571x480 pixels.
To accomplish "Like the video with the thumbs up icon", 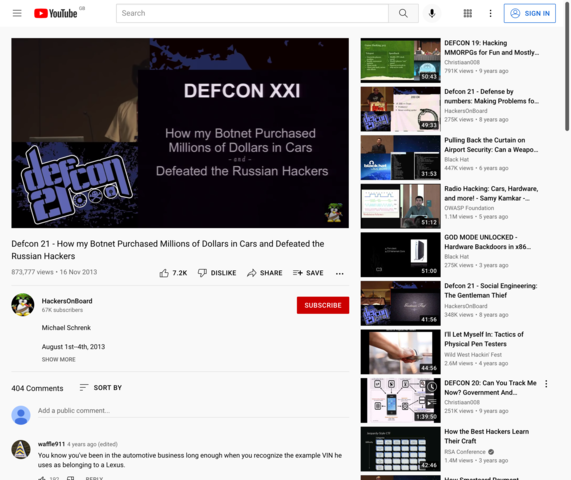I will pos(173,273).
